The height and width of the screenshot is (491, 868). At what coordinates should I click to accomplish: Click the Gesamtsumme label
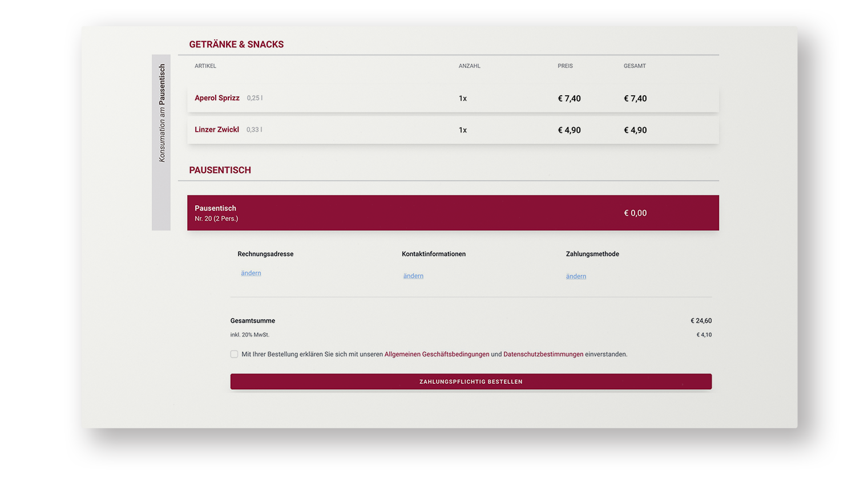(x=253, y=320)
